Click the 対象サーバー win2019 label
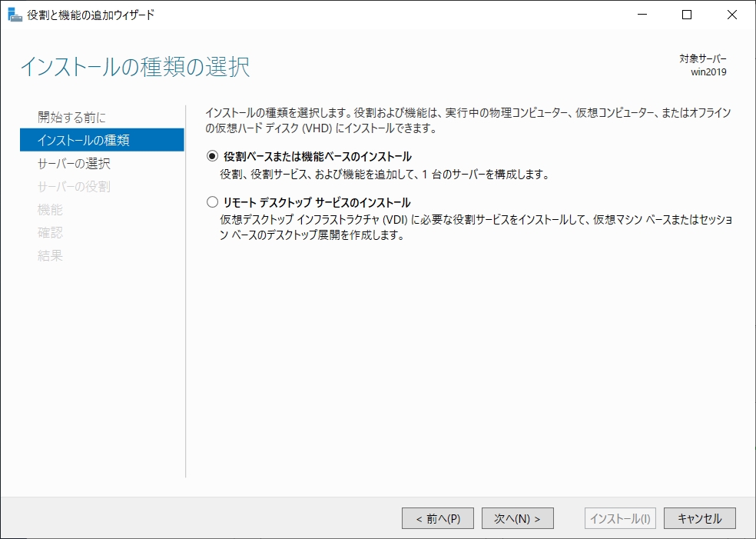756x539 pixels. pyautogui.click(x=703, y=66)
